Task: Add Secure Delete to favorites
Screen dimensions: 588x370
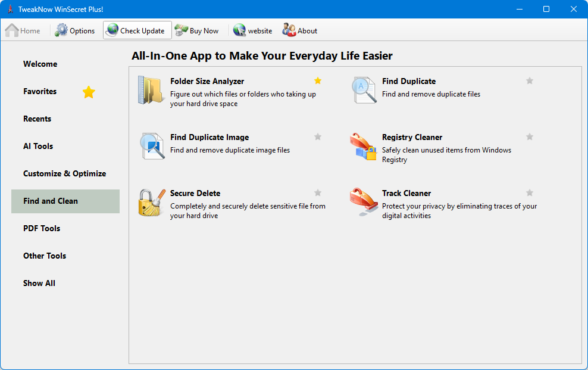Action: [x=318, y=193]
